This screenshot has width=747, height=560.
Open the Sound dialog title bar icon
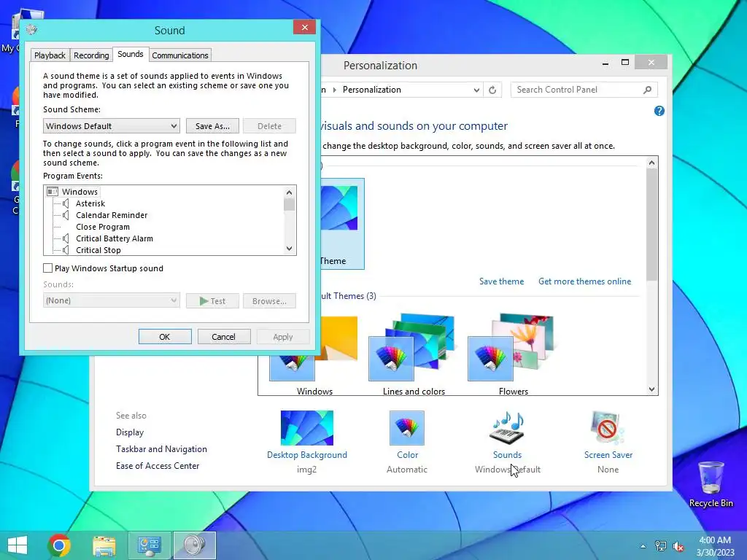point(31,29)
